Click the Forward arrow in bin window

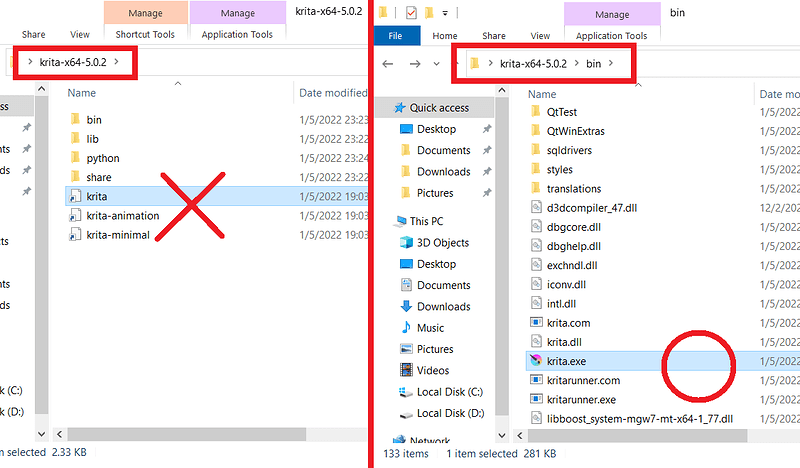[x=415, y=64]
